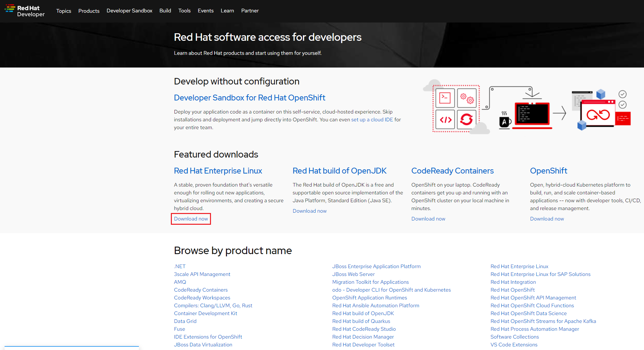Open the Data Grid link
This screenshot has height=350, width=644.
[185, 321]
